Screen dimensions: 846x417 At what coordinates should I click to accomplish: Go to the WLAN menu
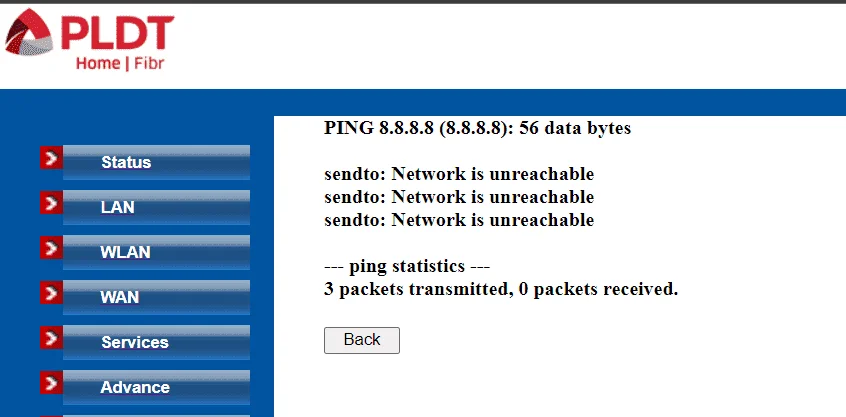[156, 252]
